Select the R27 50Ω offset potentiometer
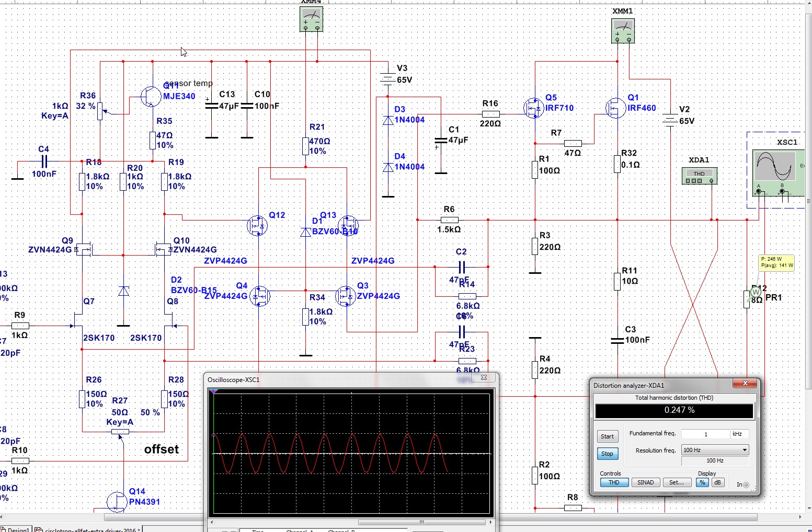 120,432
